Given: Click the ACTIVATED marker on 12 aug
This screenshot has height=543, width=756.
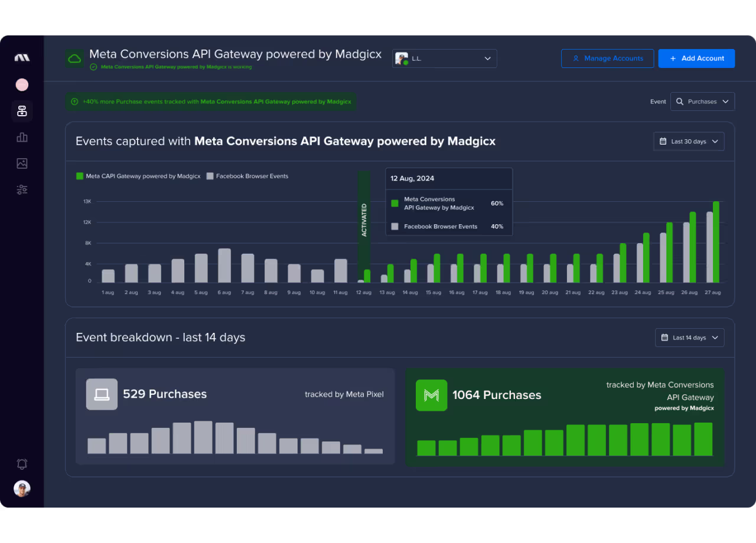Looking at the screenshot, I should pyautogui.click(x=364, y=221).
